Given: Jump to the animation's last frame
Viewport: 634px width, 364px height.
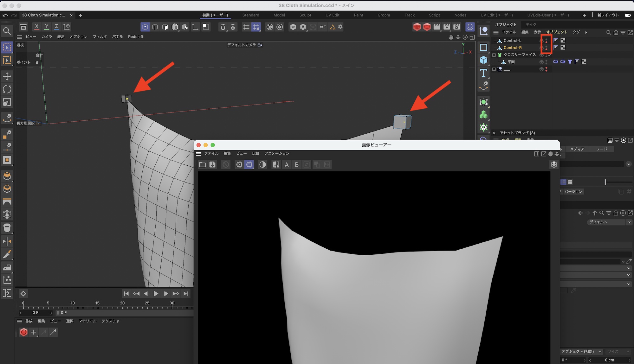Looking at the screenshot, I should (x=186, y=294).
